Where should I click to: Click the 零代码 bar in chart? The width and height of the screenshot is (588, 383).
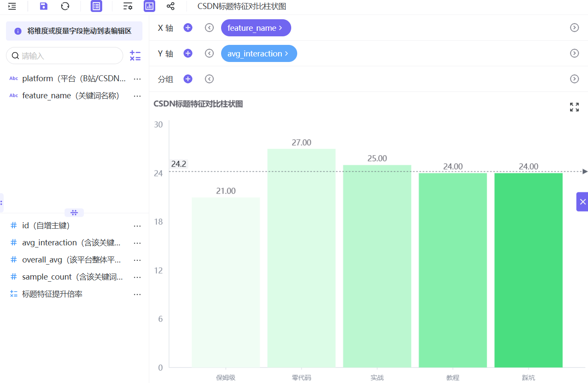[x=301, y=258]
